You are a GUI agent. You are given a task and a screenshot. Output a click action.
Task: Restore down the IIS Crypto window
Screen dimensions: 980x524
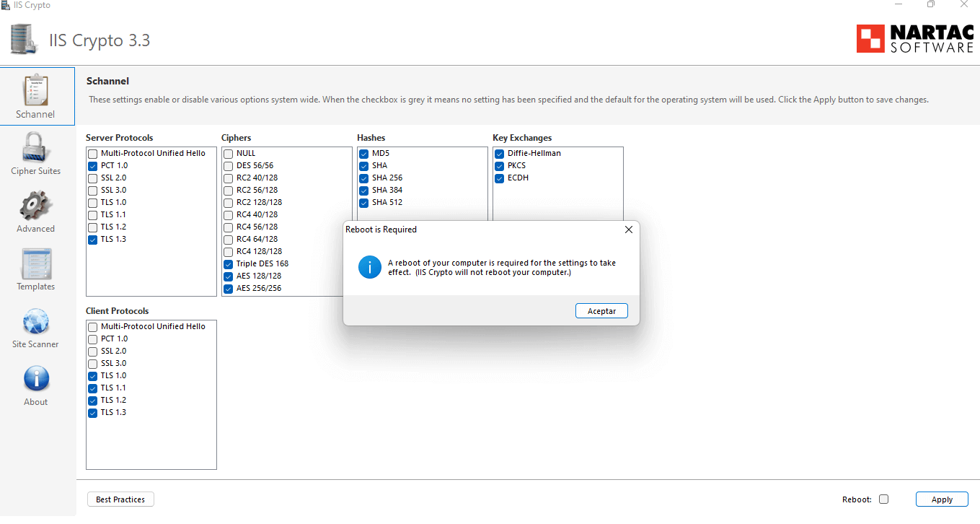[x=931, y=4]
